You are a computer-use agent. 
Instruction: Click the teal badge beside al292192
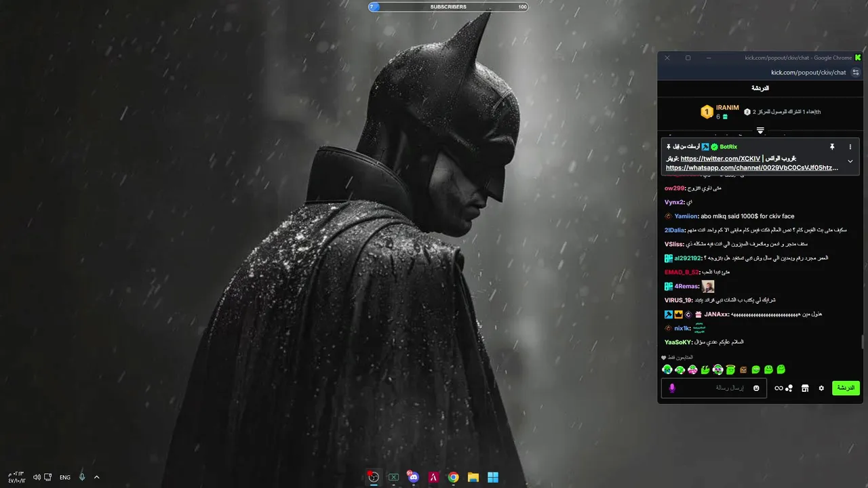point(668,258)
